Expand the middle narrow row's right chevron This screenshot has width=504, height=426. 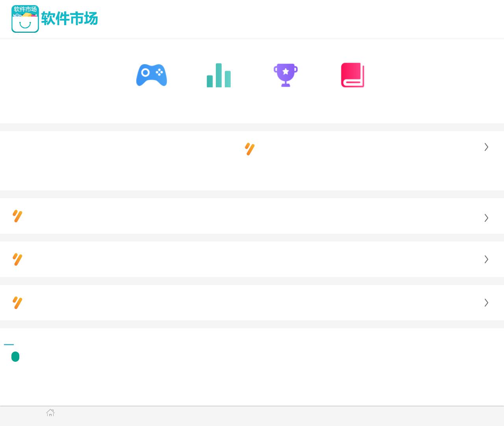point(486,259)
